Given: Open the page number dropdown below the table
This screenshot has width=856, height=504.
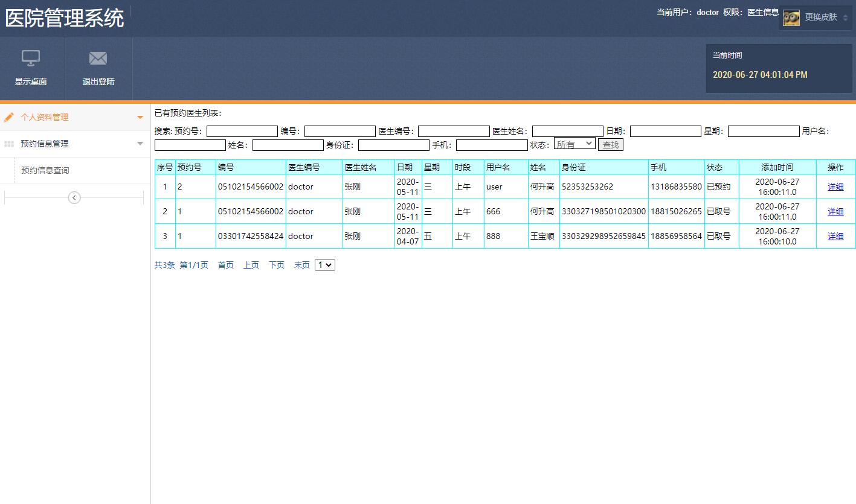Looking at the screenshot, I should point(324,264).
